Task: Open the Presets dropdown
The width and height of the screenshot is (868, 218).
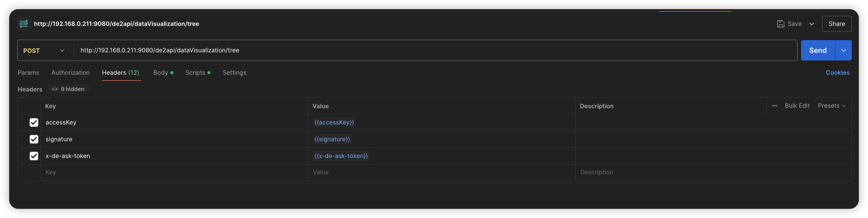Action: tap(831, 106)
